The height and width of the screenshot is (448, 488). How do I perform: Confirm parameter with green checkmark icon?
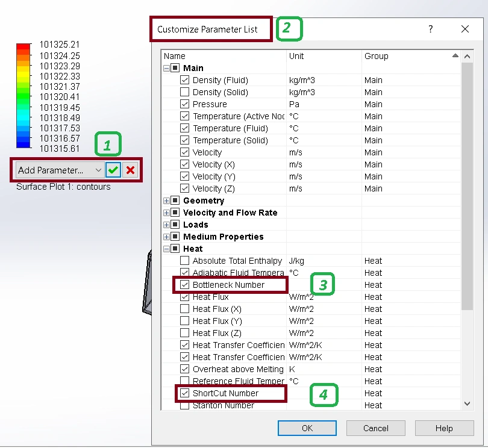(x=113, y=170)
